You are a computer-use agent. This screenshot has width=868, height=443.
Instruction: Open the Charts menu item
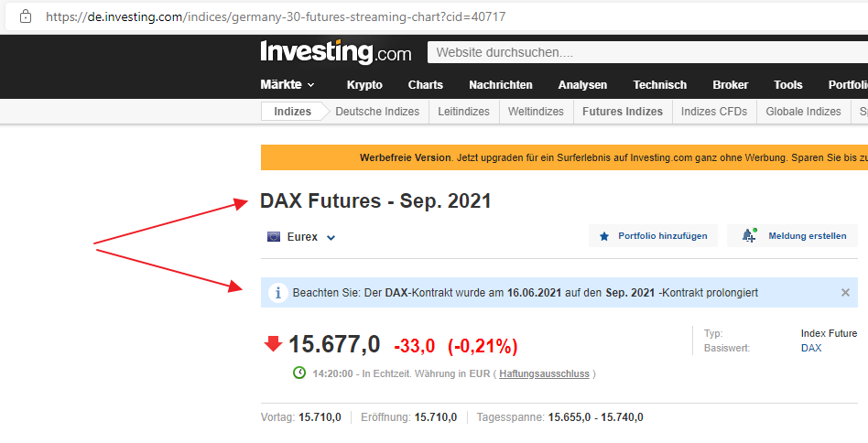coord(425,85)
